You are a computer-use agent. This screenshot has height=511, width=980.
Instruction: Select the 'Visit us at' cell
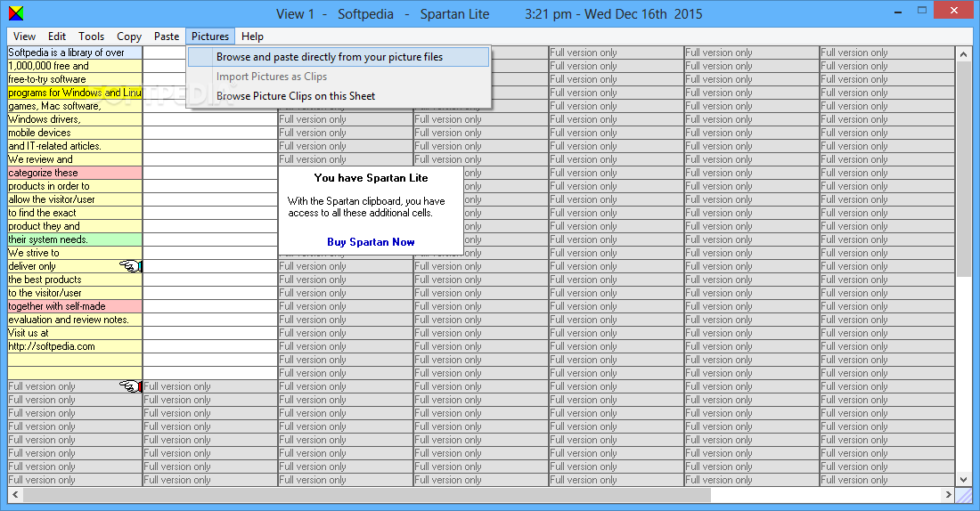coord(75,333)
